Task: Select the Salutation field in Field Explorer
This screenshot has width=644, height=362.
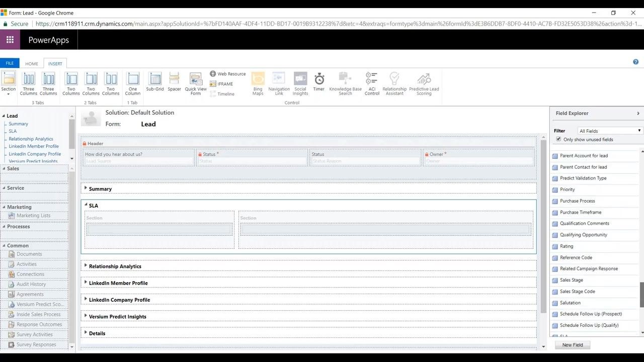Action: coord(570,303)
